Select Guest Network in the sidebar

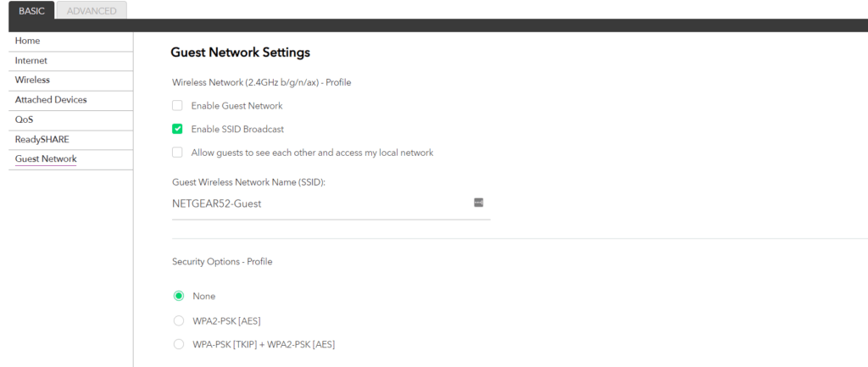click(x=46, y=158)
